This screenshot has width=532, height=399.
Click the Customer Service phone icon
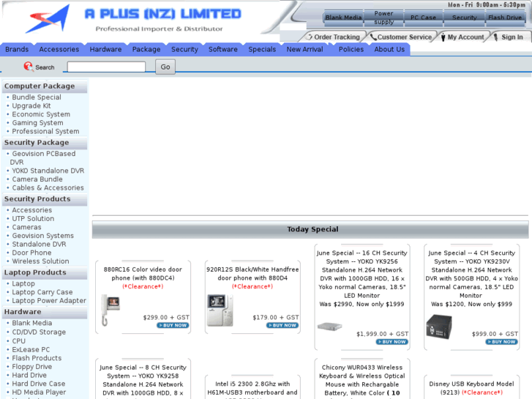click(x=373, y=37)
